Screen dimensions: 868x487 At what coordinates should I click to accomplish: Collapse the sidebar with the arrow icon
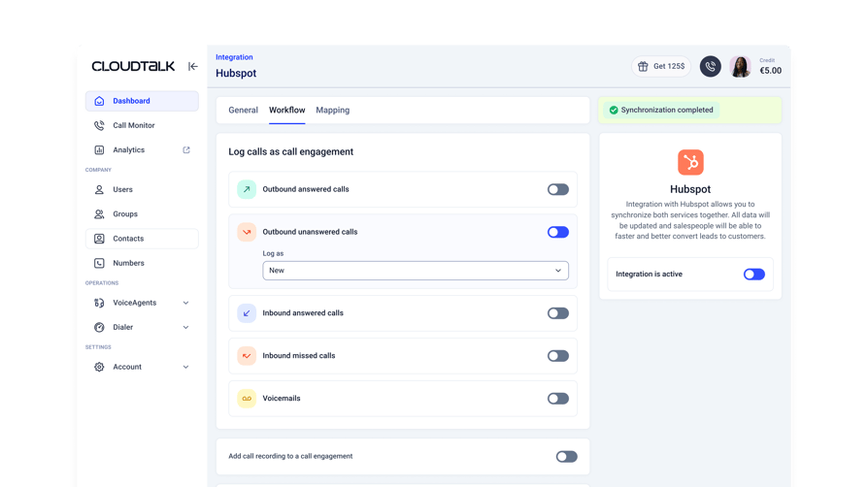[x=192, y=66]
